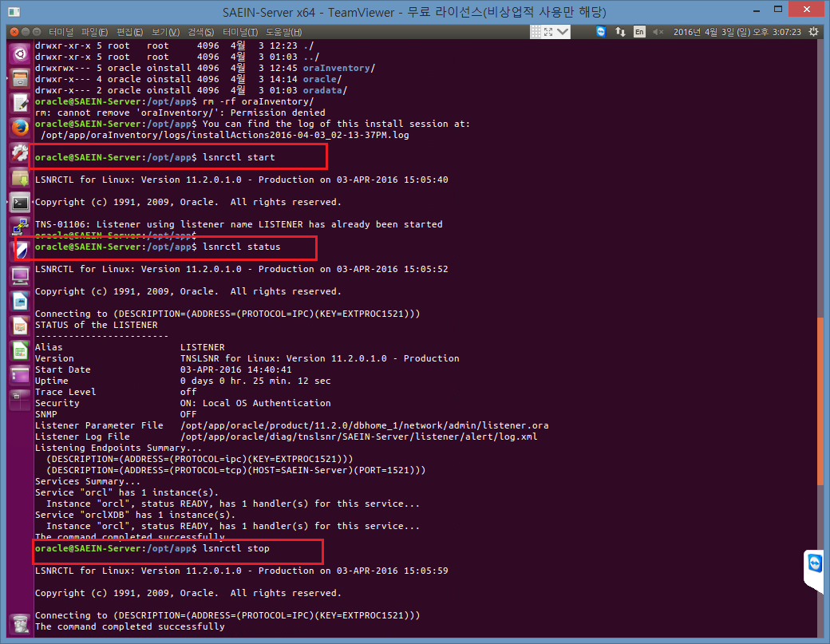Click the TeamViewer tray indicator icon
The image size is (830, 644).
[x=601, y=32]
